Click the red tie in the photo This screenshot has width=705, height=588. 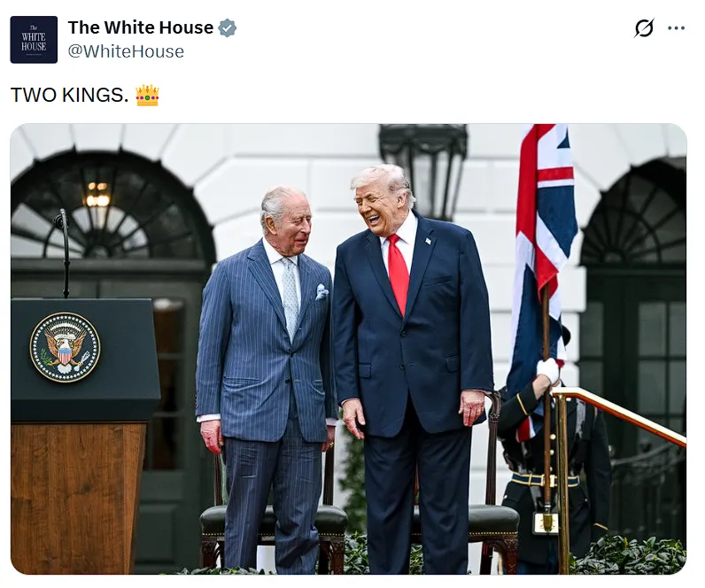coord(399,274)
